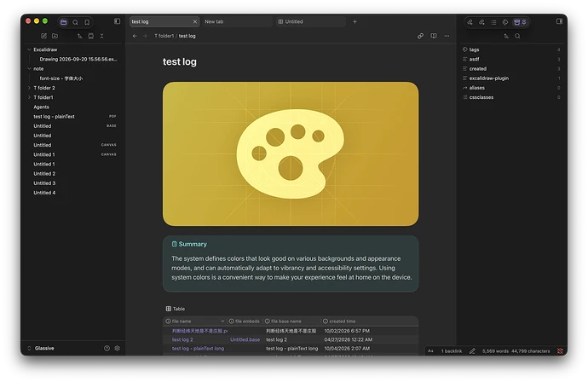Open T folder1 in breadcrumb
This screenshot has height=382, width=588.
click(164, 36)
